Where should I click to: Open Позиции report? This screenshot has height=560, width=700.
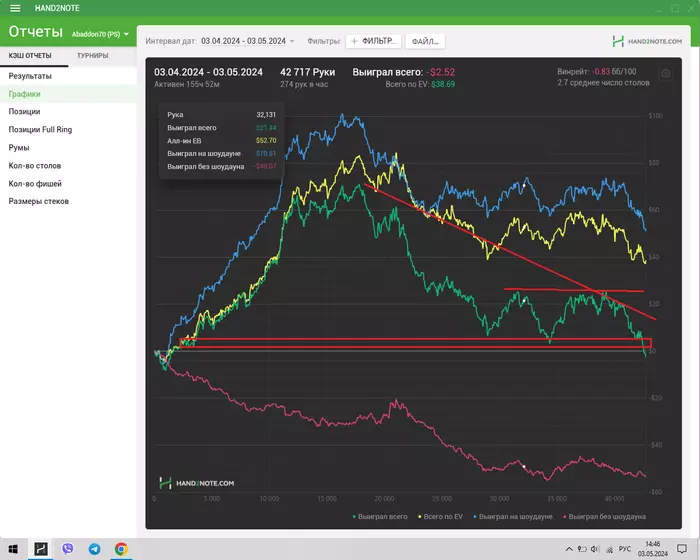tap(68, 112)
